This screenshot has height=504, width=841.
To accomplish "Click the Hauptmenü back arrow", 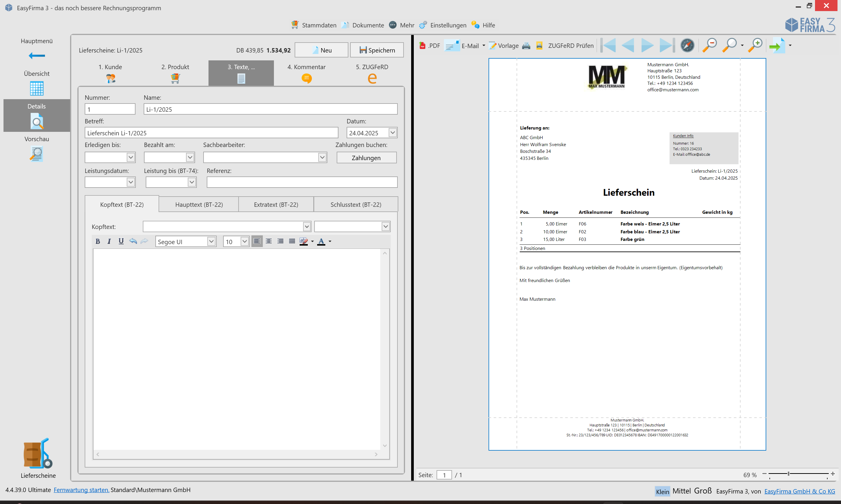I will 37,56.
